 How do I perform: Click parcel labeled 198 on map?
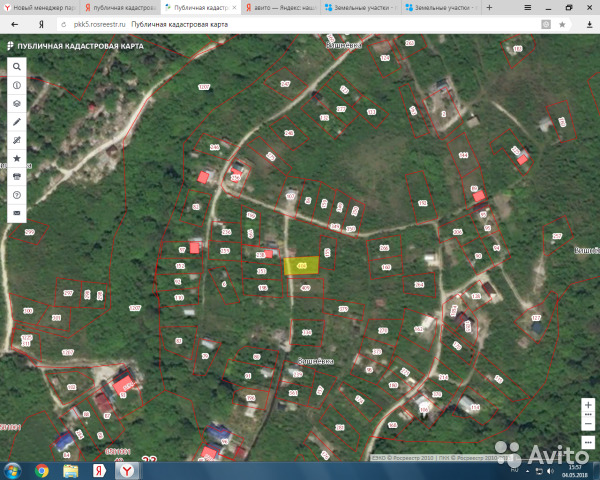click(262, 288)
